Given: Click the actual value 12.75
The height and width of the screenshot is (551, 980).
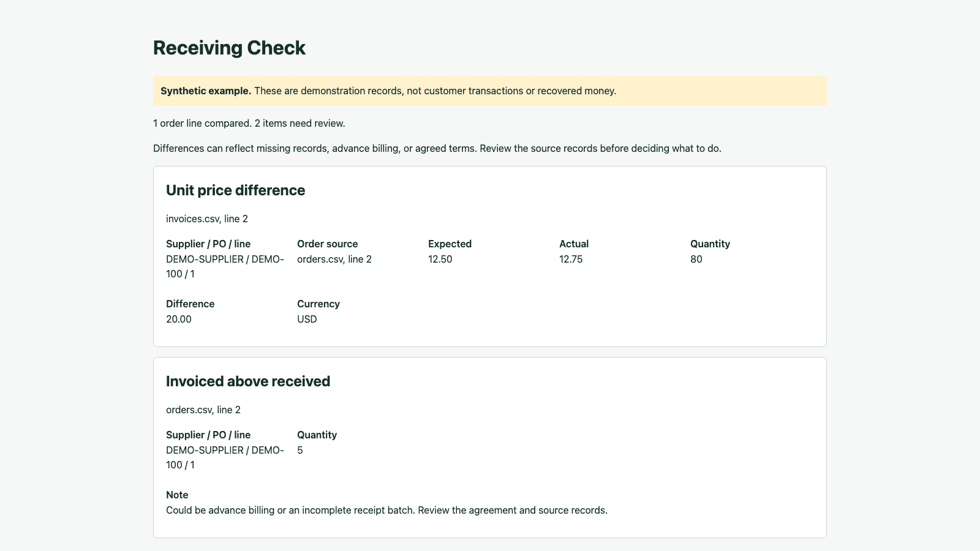Looking at the screenshot, I should [571, 259].
